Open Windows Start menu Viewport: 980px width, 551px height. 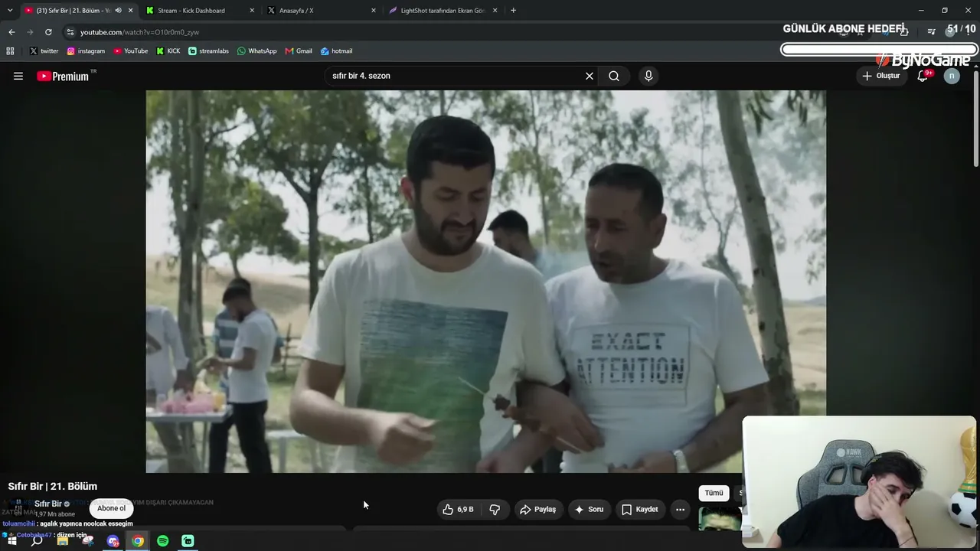11,541
